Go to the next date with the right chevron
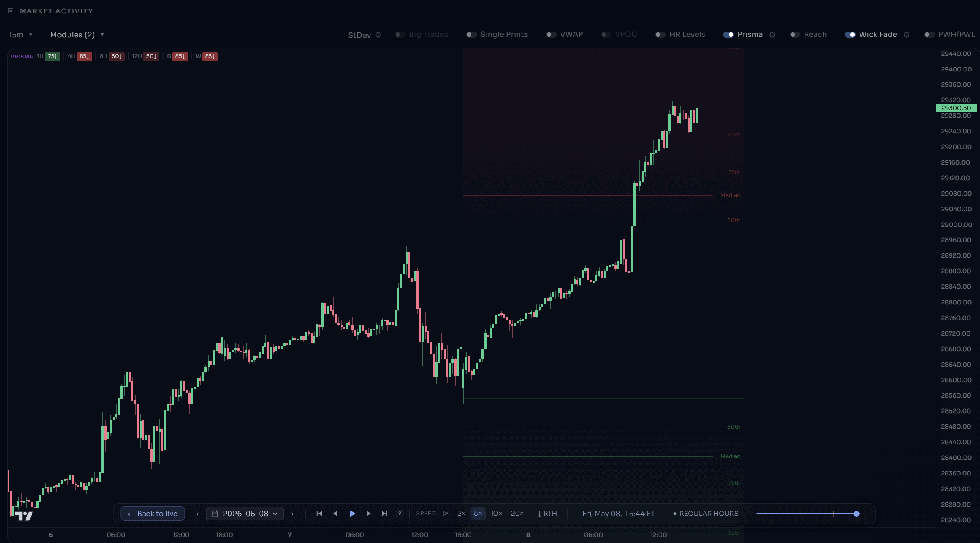This screenshot has width=980, height=543. 292,514
